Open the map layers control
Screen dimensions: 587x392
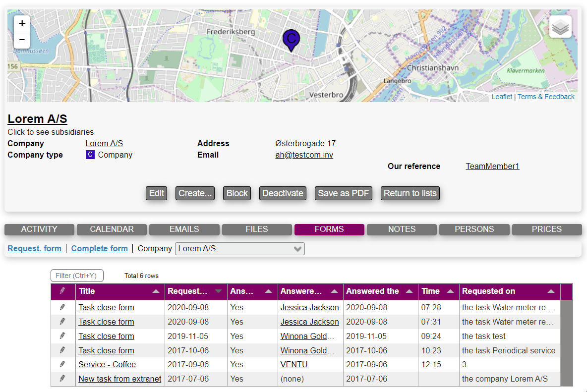(x=560, y=27)
